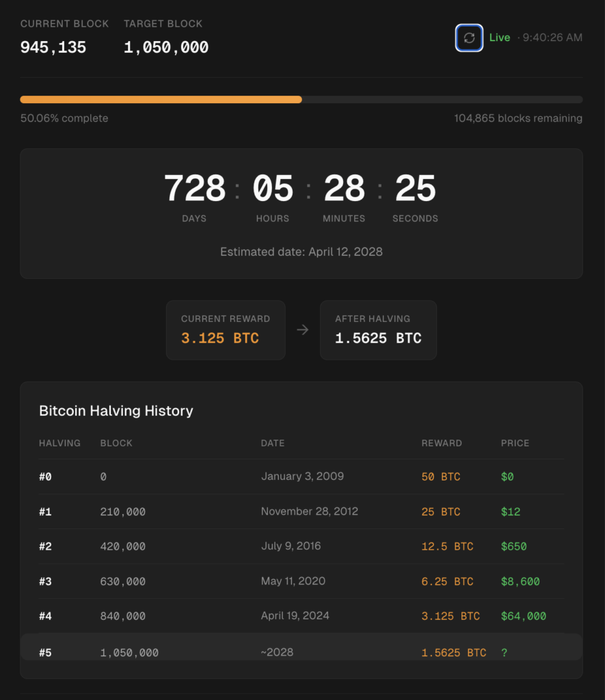The width and height of the screenshot is (605, 700).
Task: Click the $8,600 price cell
Action: 520,581
